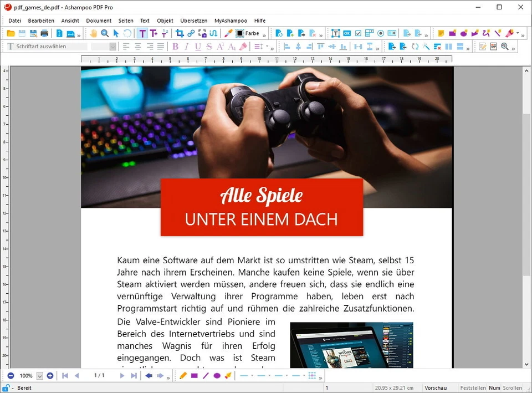Toggle underline text formatting

(x=198, y=47)
